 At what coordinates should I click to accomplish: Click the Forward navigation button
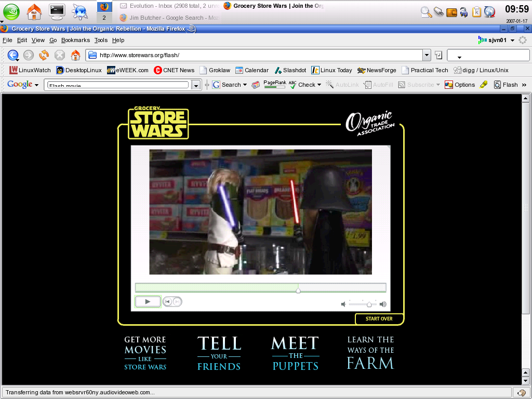29,55
